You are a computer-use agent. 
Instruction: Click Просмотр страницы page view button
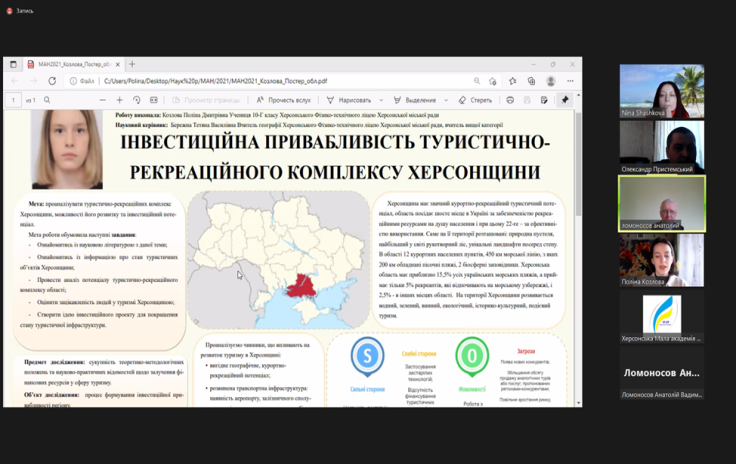(x=206, y=100)
